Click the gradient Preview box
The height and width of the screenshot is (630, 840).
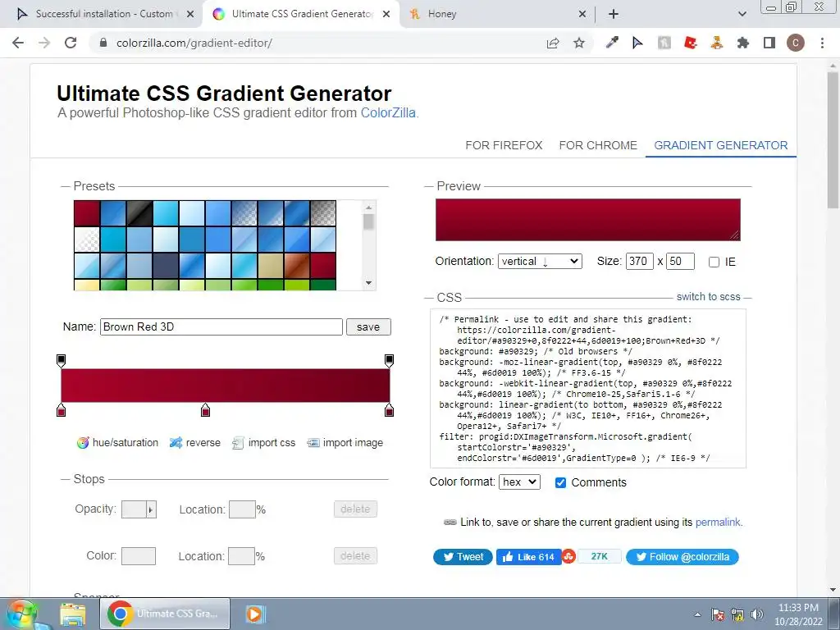point(587,220)
